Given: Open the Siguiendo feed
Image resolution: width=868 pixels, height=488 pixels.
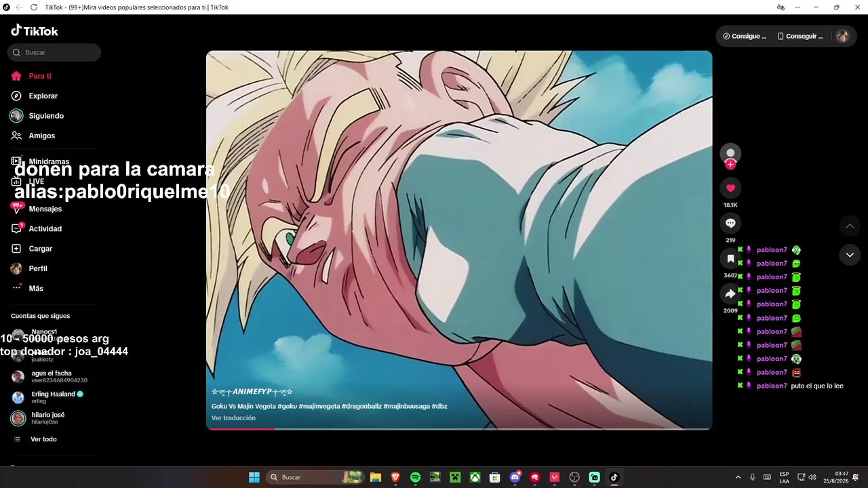Looking at the screenshot, I should (x=37, y=116).
